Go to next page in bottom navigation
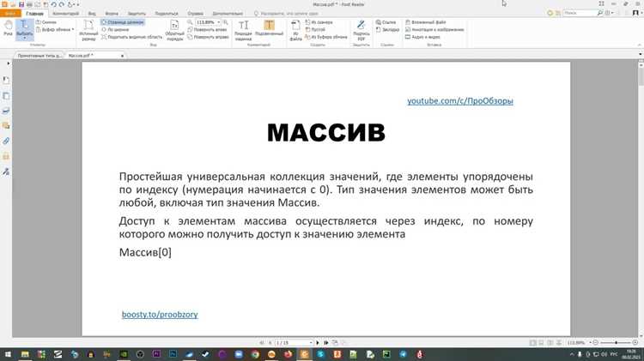 318,342
